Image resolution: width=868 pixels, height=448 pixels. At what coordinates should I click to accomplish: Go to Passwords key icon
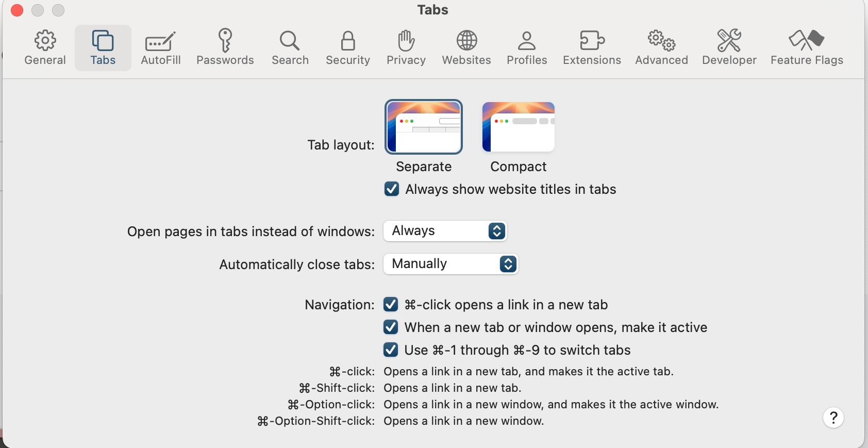pos(225,48)
